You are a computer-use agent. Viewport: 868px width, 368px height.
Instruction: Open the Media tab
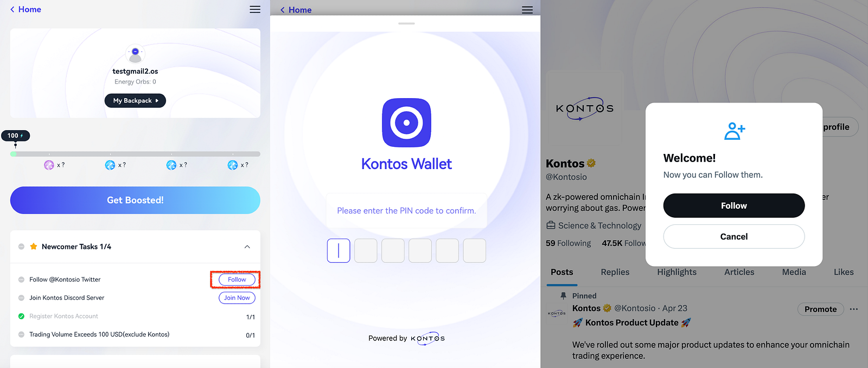[x=794, y=272]
